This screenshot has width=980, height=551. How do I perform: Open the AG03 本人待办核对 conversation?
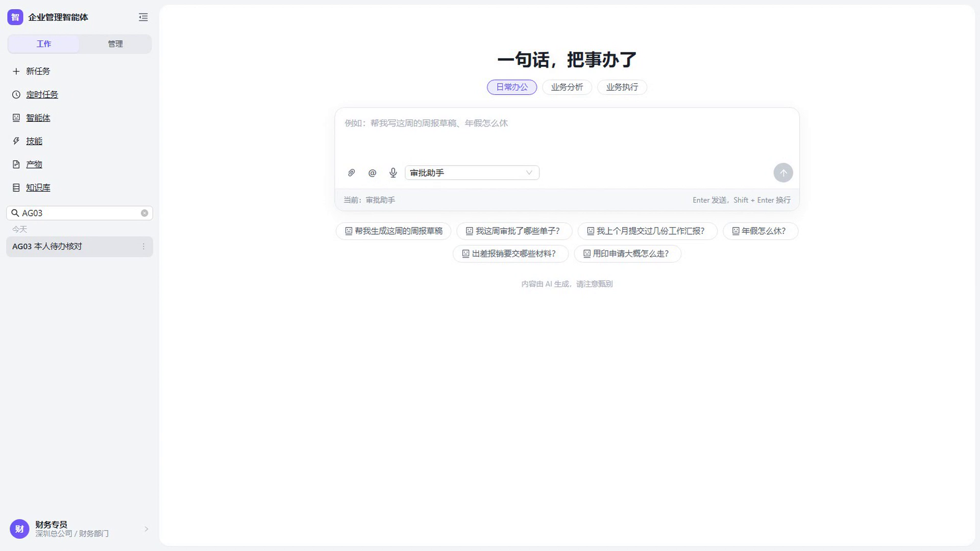point(80,247)
